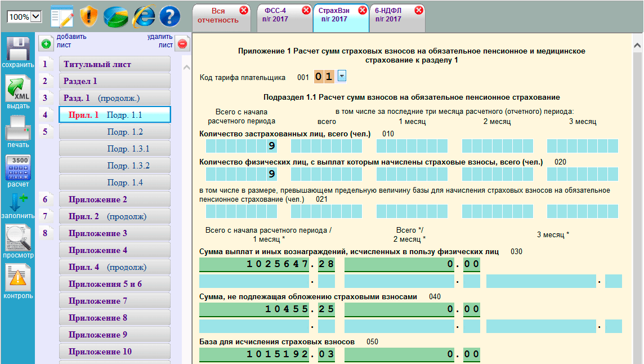Close the СтрахВзн п/г 2017 tab
This screenshot has height=364, width=644.
363,10
